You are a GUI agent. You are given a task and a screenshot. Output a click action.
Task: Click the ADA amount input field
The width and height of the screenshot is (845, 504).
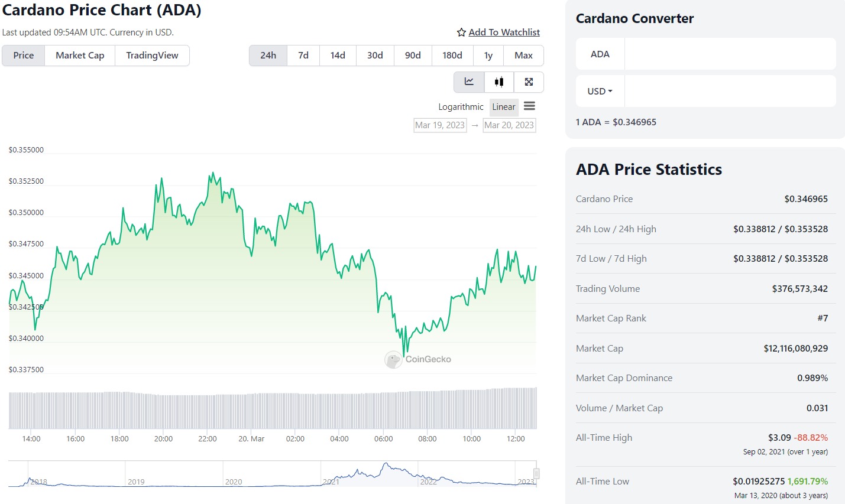tap(730, 53)
